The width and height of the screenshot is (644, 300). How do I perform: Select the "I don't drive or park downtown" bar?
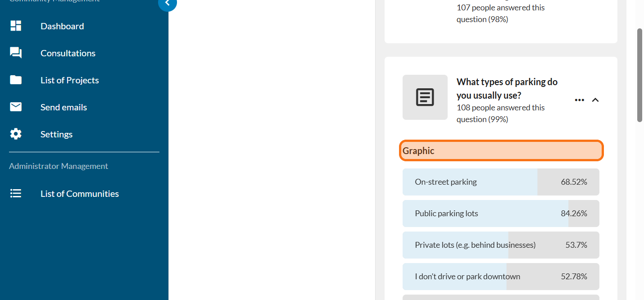[500, 277]
